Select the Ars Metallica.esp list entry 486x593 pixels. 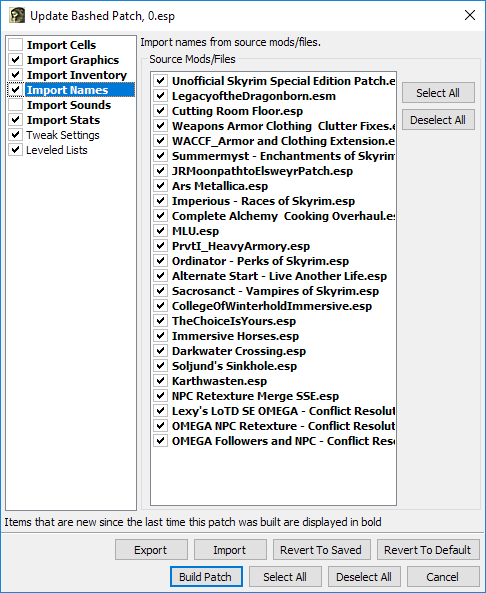[x=220, y=186]
